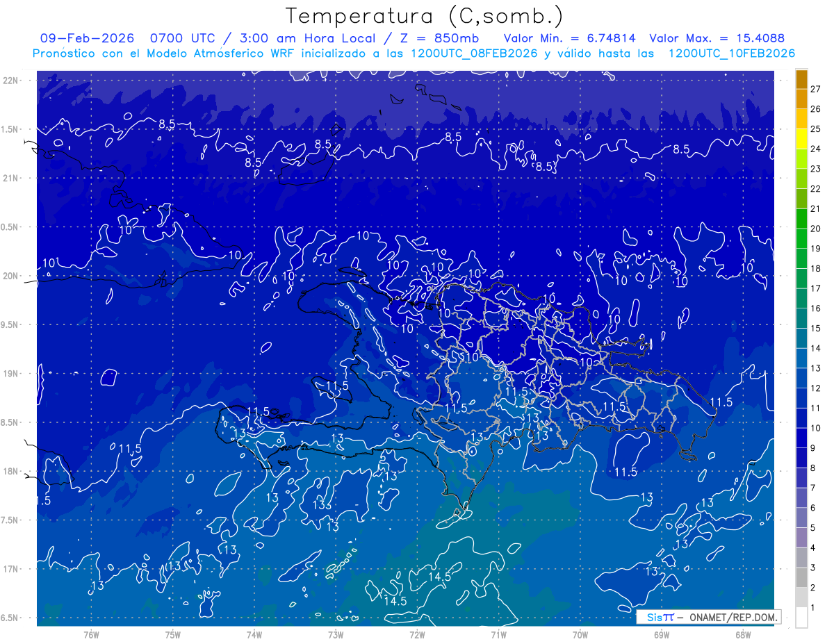Click the "18N" latitude axis label
834x644 pixels.
tap(11, 471)
